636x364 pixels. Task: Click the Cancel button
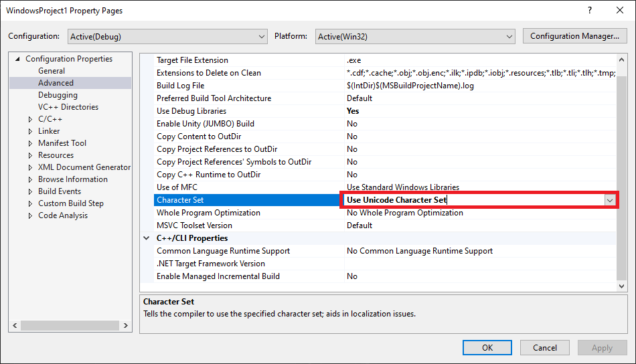point(545,347)
